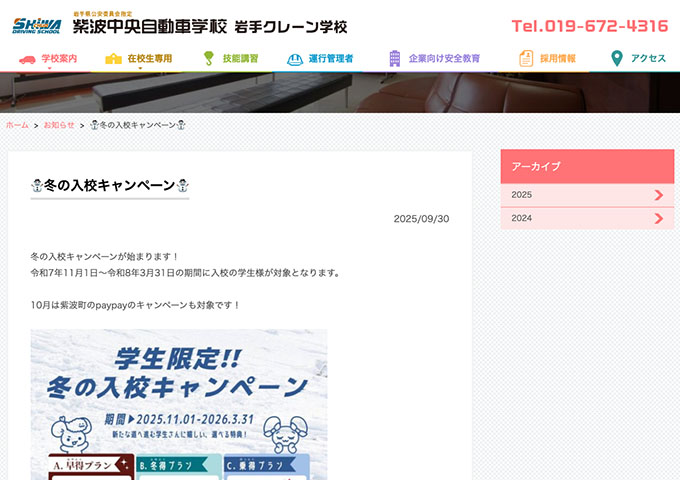Select the 技能講習 menu item
Screen dimensions: 680x480
point(240,59)
